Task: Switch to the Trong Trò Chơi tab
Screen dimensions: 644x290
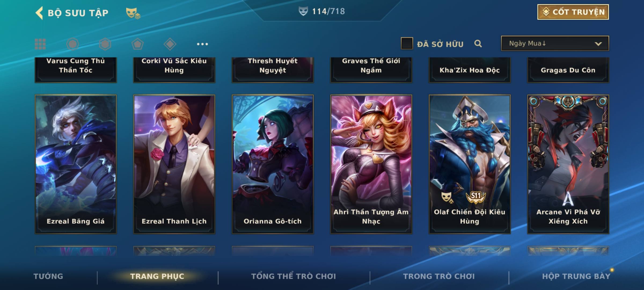Action: coord(439,276)
